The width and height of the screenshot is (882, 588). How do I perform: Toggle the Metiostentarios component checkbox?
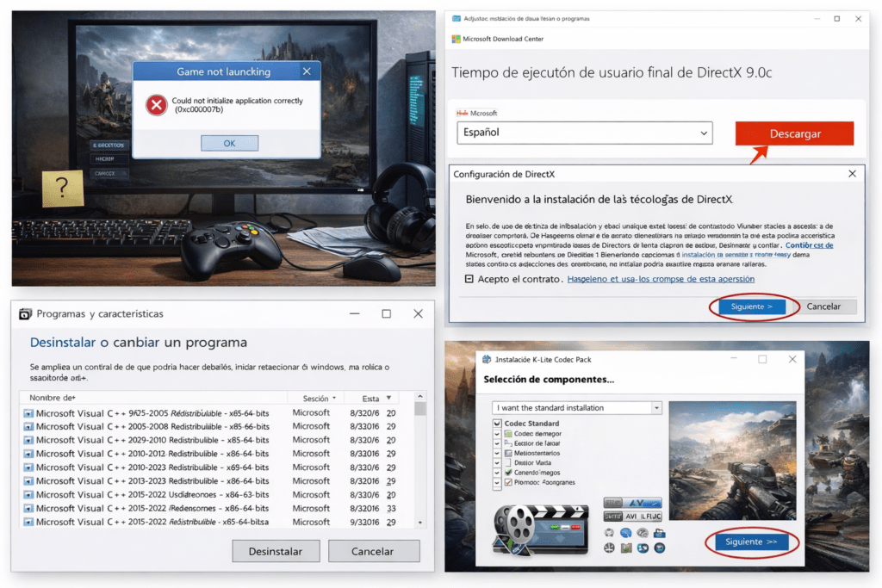pyautogui.click(x=497, y=453)
